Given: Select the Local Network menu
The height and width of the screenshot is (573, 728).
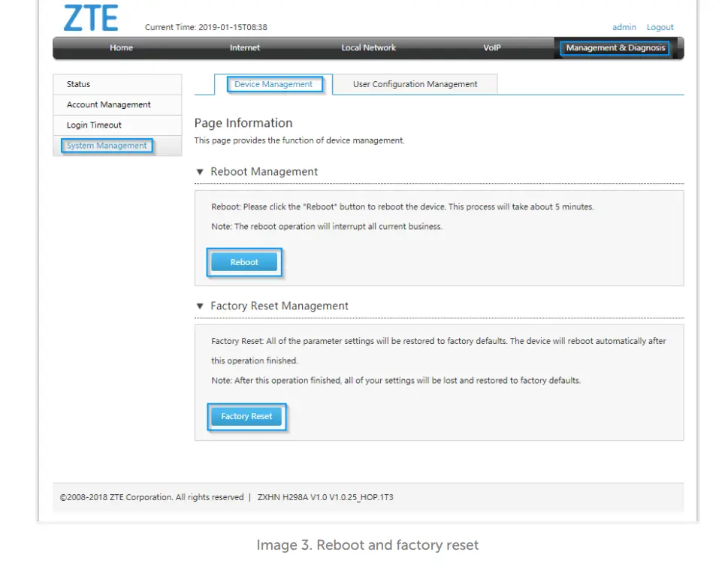Looking at the screenshot, I should point(368,47).
